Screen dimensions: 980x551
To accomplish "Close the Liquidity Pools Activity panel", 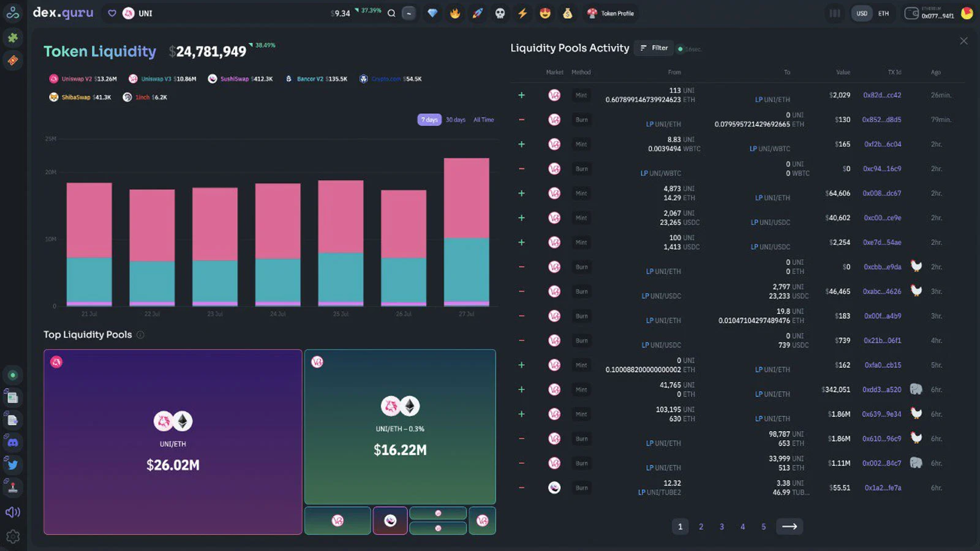I will 963,41.
